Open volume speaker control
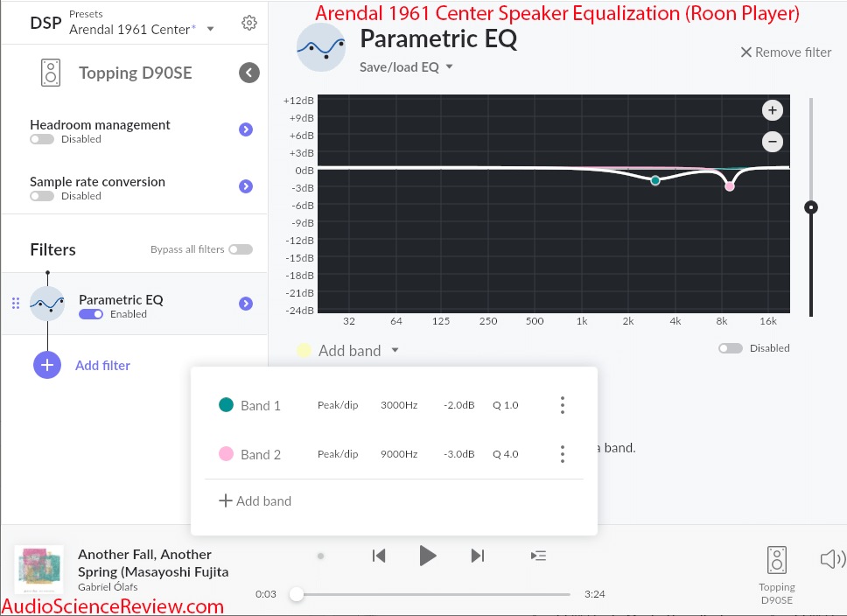Image resolution: width=847 pixels, height=616 pixels. pos(832,559)
